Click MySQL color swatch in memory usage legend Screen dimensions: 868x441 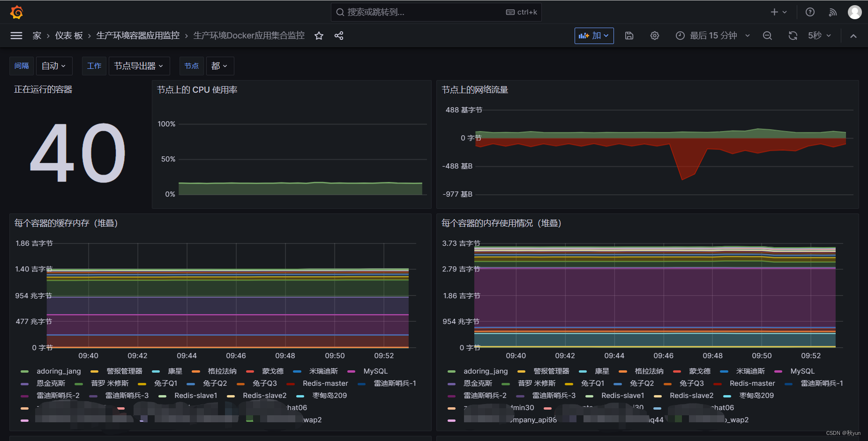[778, 372]
